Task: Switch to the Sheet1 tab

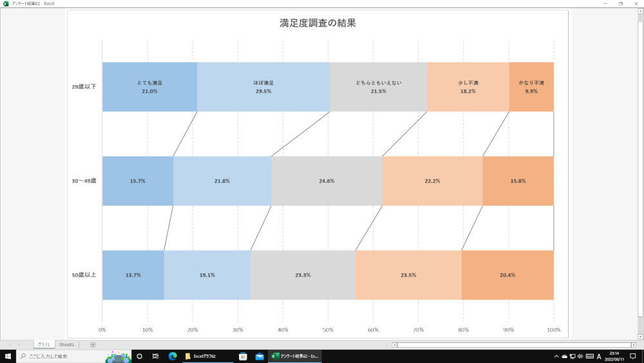Action: tap(66, 344)
